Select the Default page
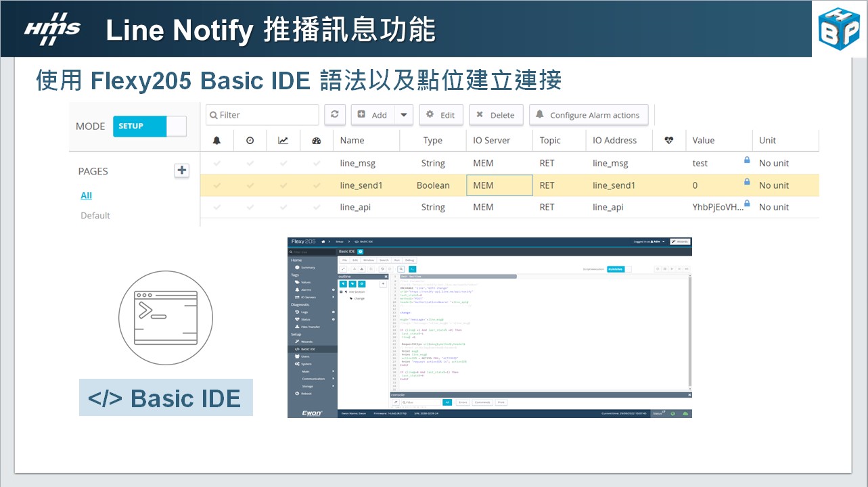 coord(95,216)
